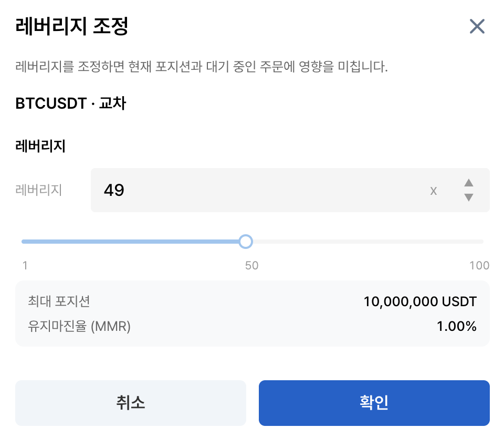This screenshot has width=504, height=438.
Task: Click the x unit suffix in leverage field
Action: pyautogui.click(x=433, y=191)
